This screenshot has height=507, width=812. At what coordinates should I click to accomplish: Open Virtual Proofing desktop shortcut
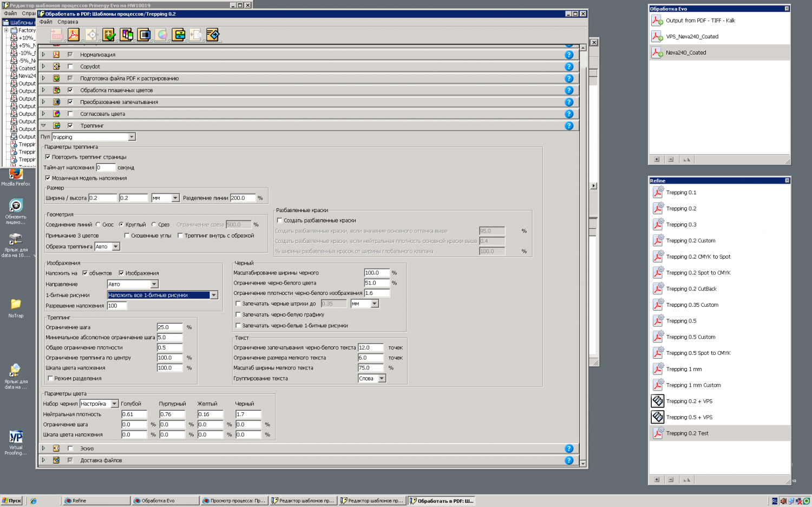(16, 443)
